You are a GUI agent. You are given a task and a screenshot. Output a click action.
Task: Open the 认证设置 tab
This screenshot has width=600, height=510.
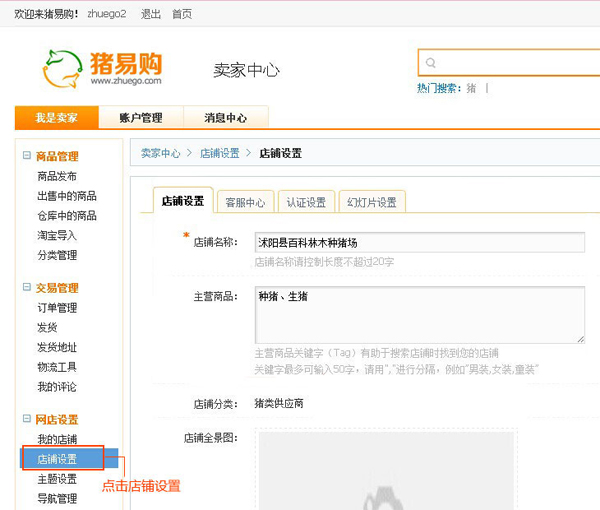click(306, 202)
